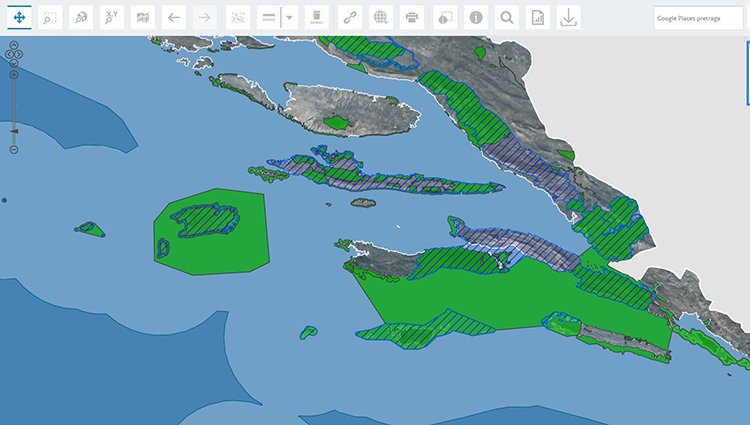Activate zoom to rectangle tool
Image resolution: width=750 pixels, height=425 pixels.
click(x=50, y=18)
